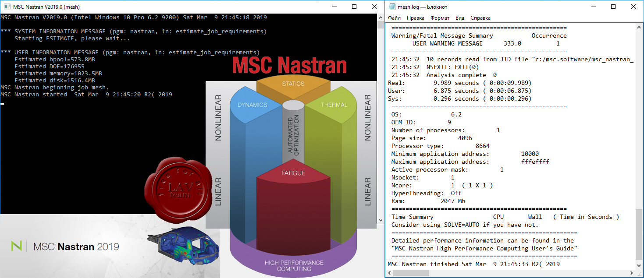Minimize the mesh.log Notepad window
644x278 pixels.
coord(594,7)
